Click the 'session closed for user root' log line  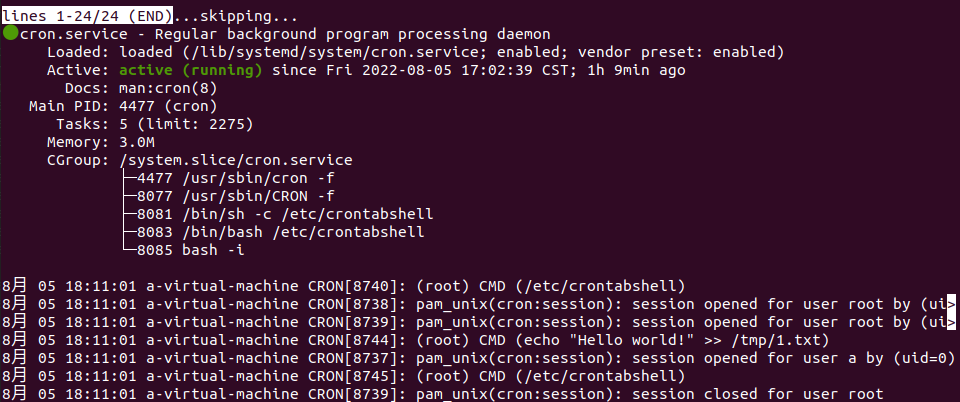443,393
